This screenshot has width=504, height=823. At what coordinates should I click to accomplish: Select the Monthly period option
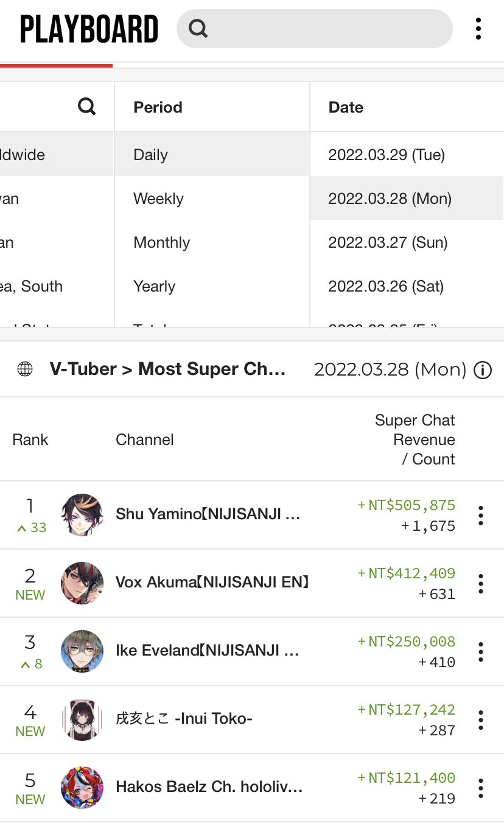click(x=212, y=242)
